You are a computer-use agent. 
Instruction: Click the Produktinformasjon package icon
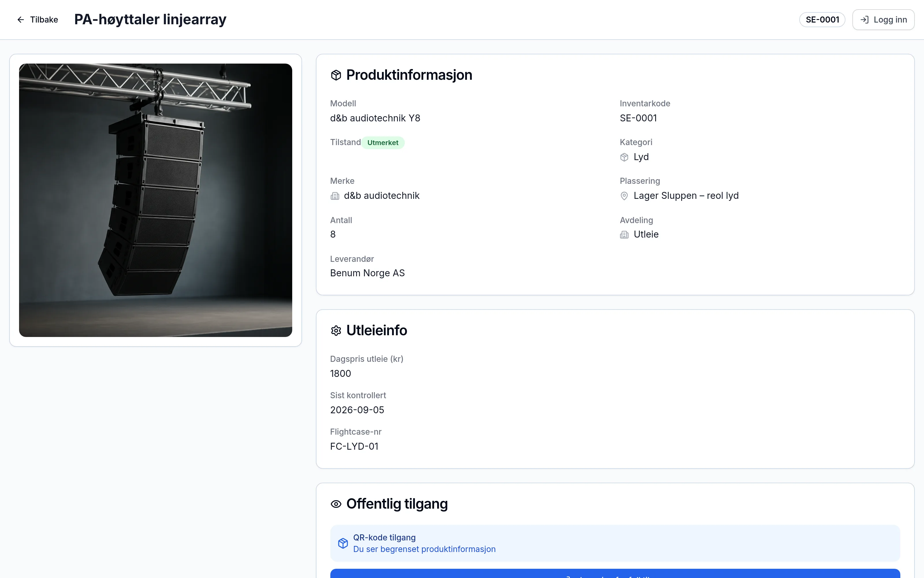pos(336,75)
